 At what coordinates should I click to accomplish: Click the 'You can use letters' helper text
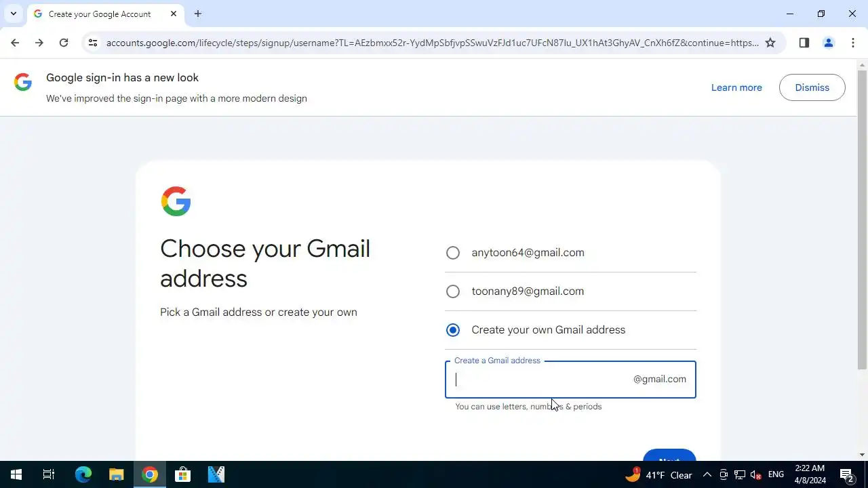pos(528,407)
